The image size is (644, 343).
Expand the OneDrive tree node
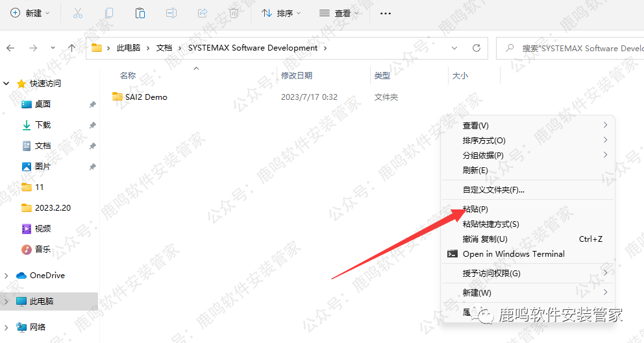(x=6, y=276)
